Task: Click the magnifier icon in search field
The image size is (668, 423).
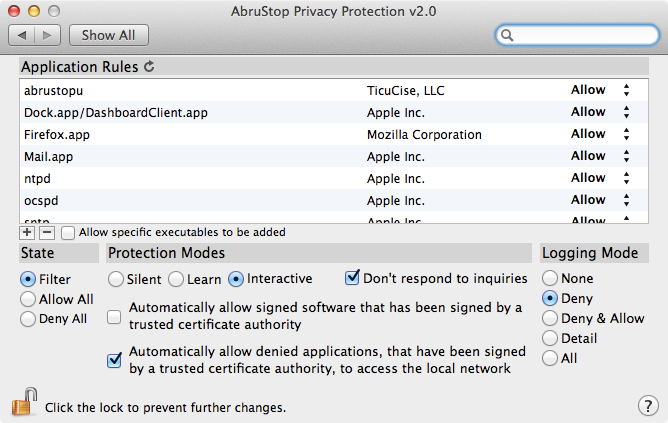Action: (507, 35)
